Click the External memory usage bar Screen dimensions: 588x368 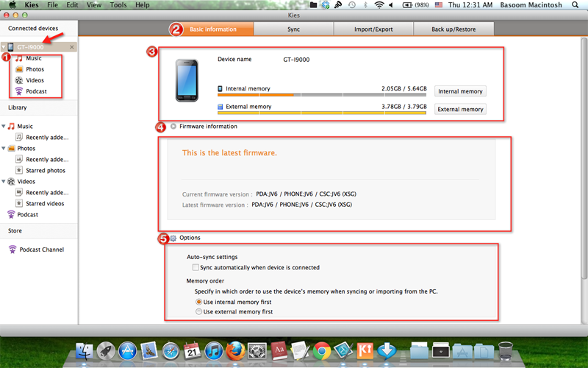click(322, 113)
